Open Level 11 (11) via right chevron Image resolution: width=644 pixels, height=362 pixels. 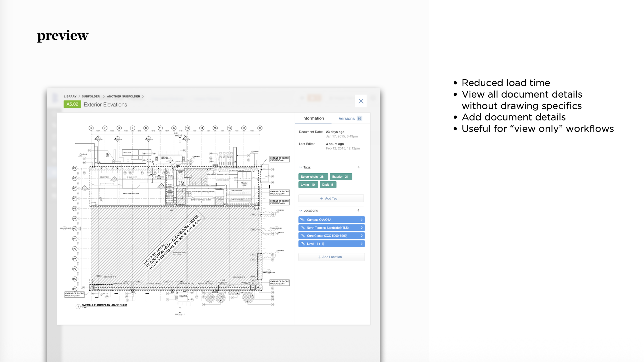coord(361,244)
